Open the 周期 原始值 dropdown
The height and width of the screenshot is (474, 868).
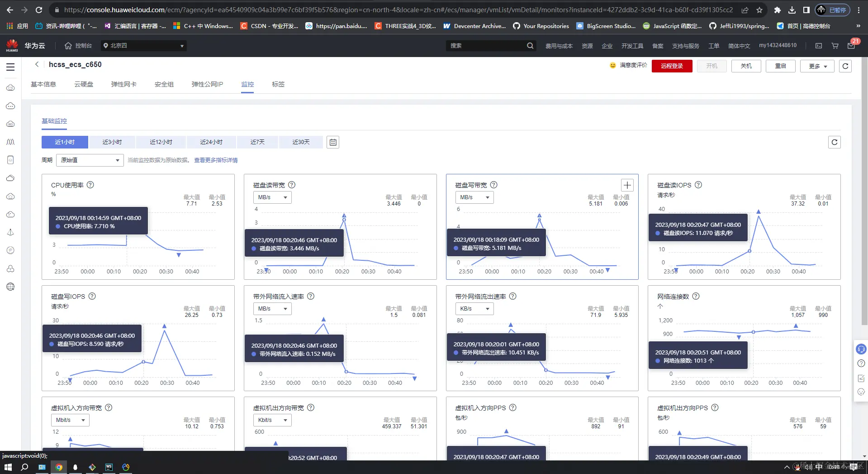(90, 160)
